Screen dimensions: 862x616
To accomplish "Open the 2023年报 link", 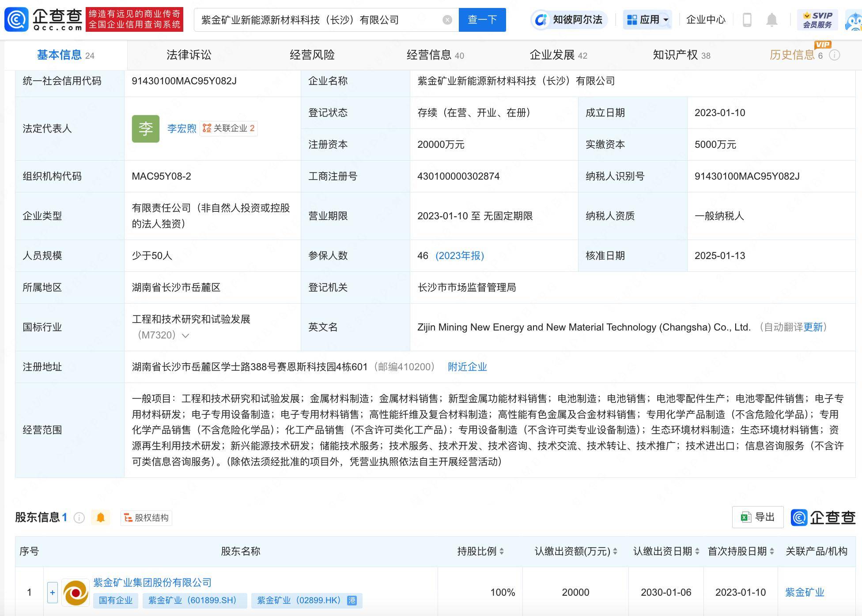I will (x=460, y=255).
